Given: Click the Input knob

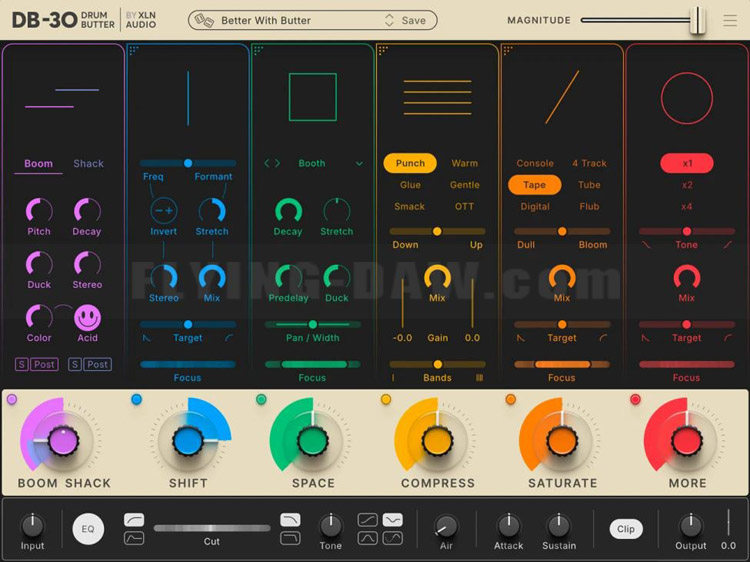Looking at the screenshot, I should (33, 526).
